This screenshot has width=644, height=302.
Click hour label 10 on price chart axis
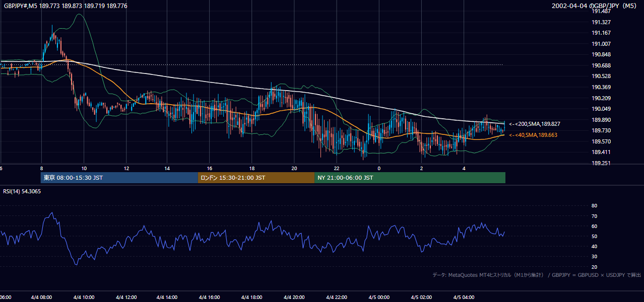[84, 169]
